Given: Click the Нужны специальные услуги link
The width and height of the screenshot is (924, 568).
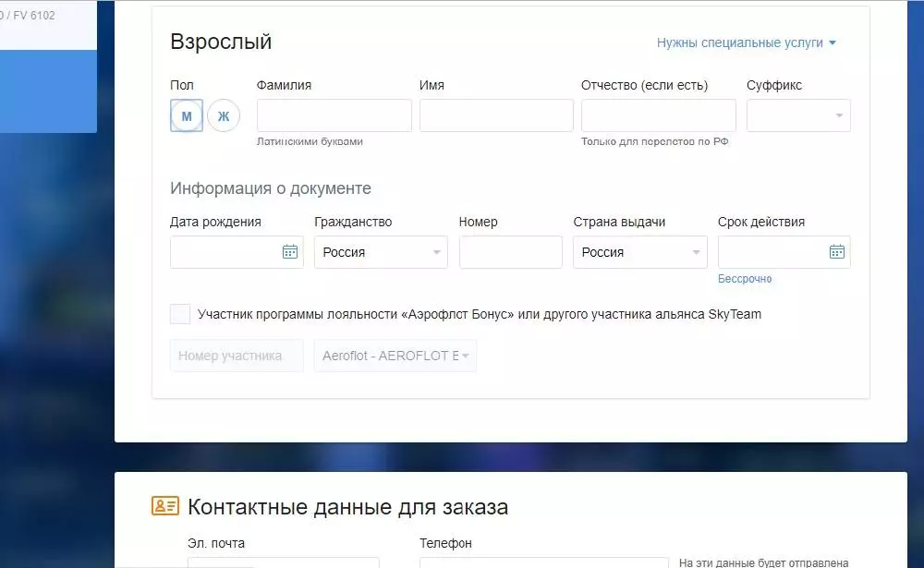Looking at the screenshot, I should pyautogui.click(x=740, y=42).
